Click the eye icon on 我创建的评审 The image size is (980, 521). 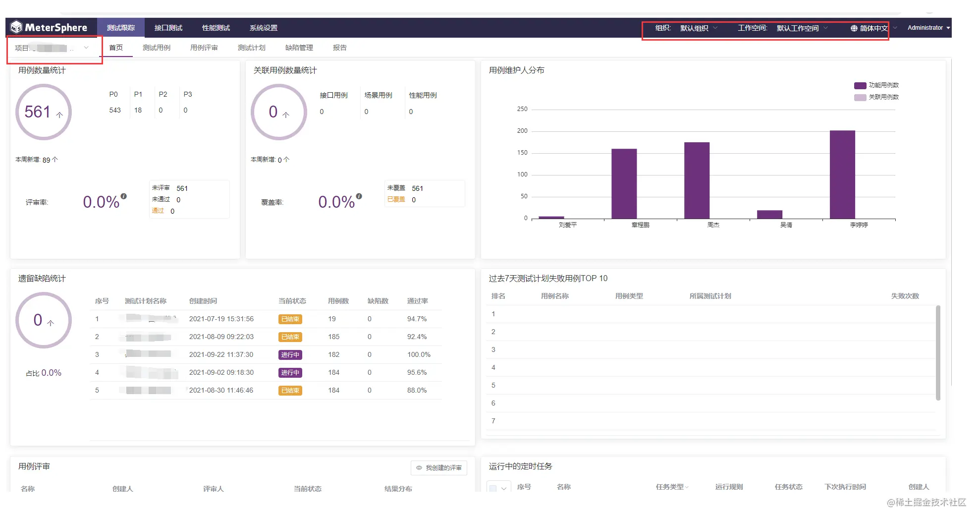click(x=419, y=468)
